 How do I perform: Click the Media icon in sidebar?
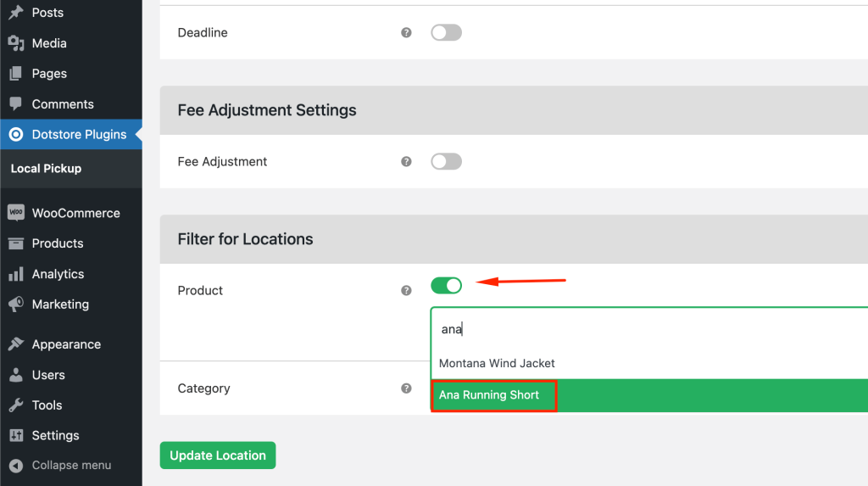pos(15,43)
